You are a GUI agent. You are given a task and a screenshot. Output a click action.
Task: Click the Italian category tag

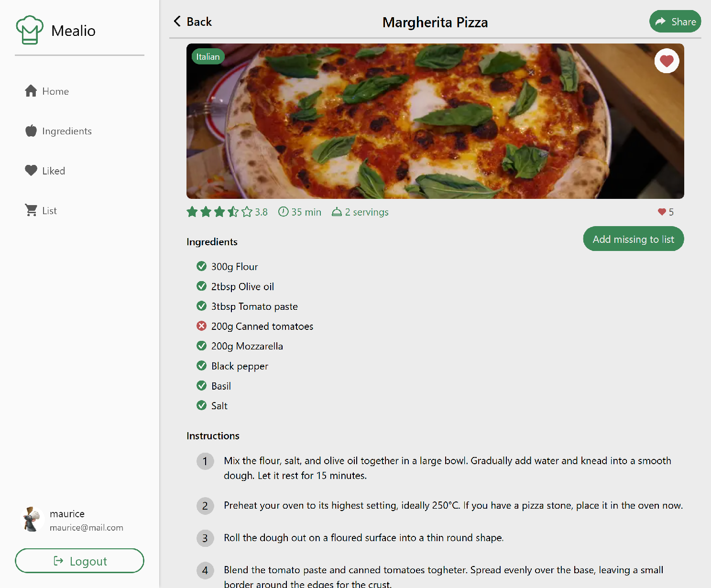tap(208, 57)
